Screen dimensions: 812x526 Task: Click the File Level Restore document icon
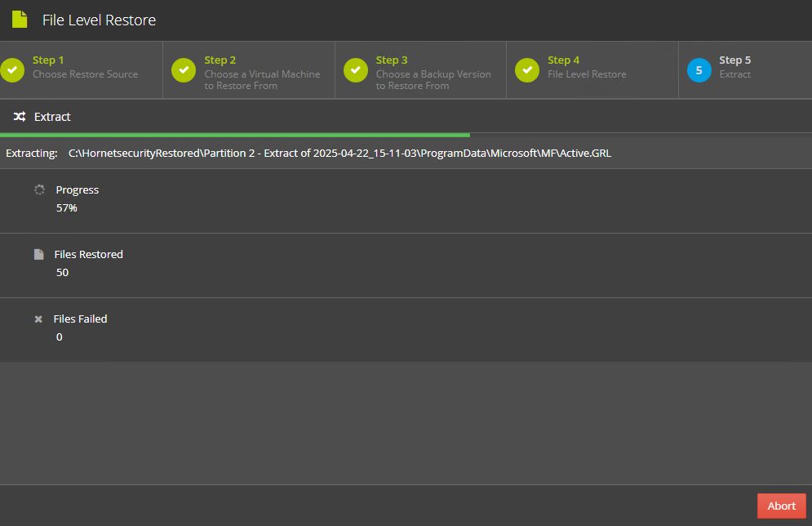(x=20, y=20)
